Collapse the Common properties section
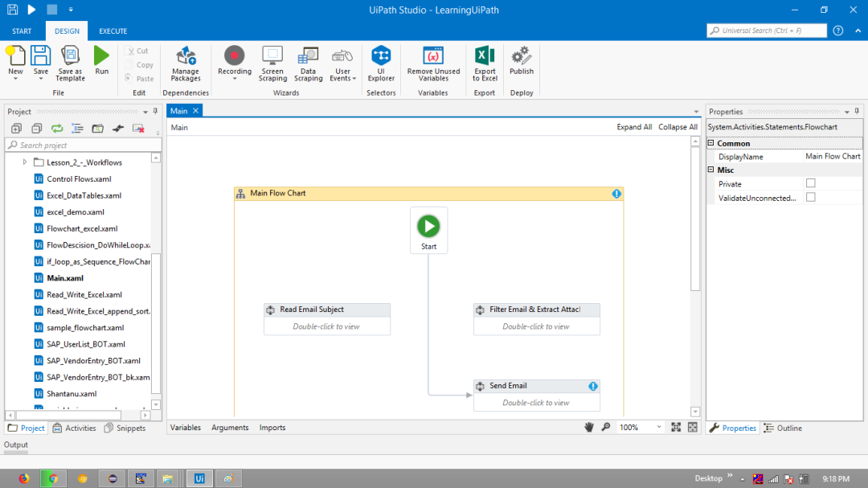This screenshot has height=488, width=868. (711, 143)
